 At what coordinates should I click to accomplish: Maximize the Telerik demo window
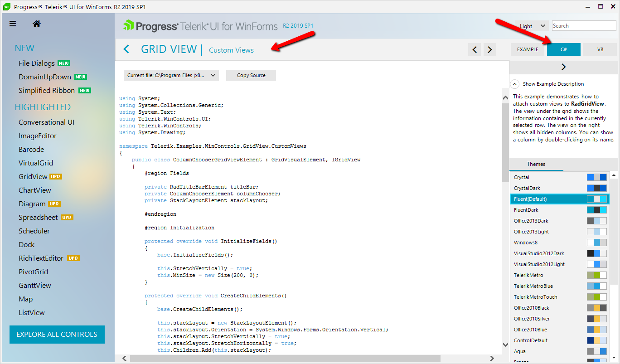point(600,7)
